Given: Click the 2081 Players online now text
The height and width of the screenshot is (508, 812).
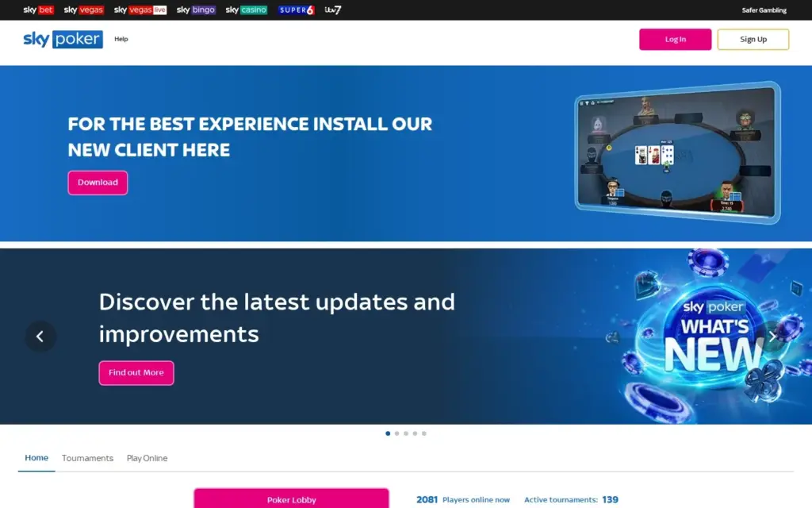Looking at the screenshot, I should pyautogui.click(x=463, y=500).
